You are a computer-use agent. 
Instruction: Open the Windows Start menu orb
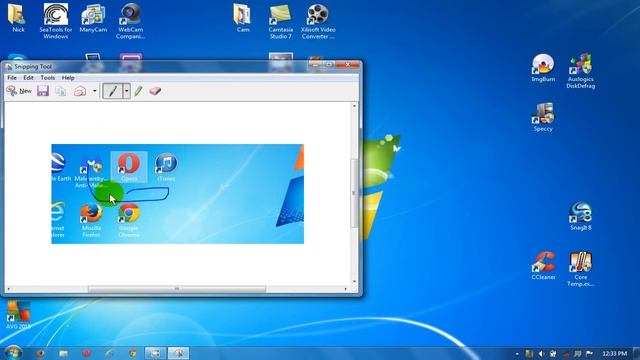[x=13, y=353]
